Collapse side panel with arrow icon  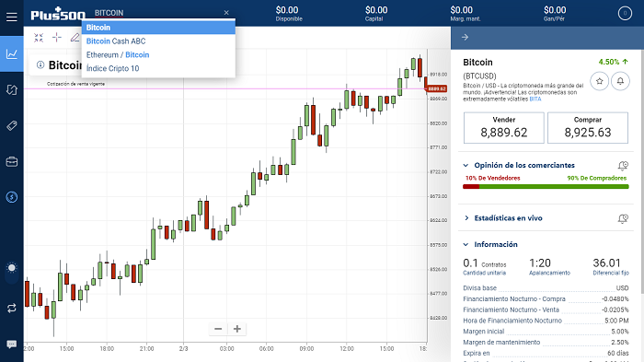click(x=465, y=37)
